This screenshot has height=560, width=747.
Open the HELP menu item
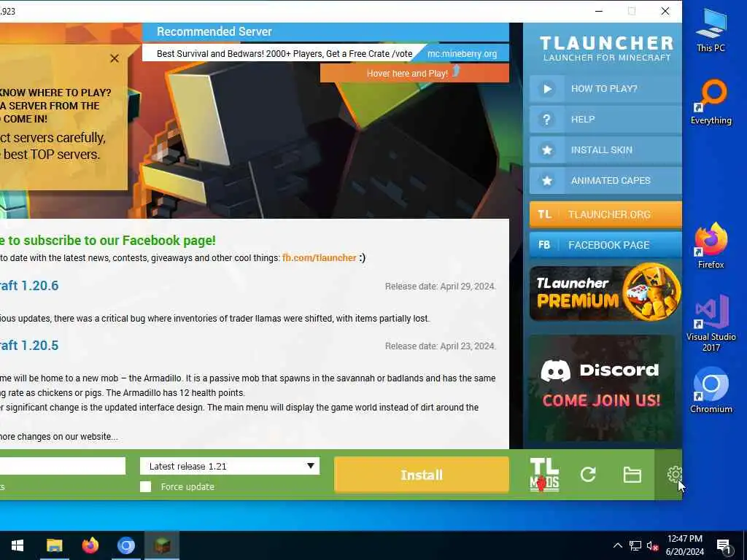[x=605, y=119]
